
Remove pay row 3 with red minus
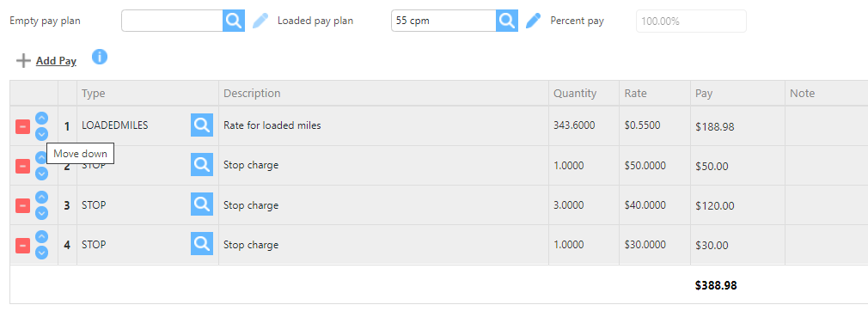22,205
